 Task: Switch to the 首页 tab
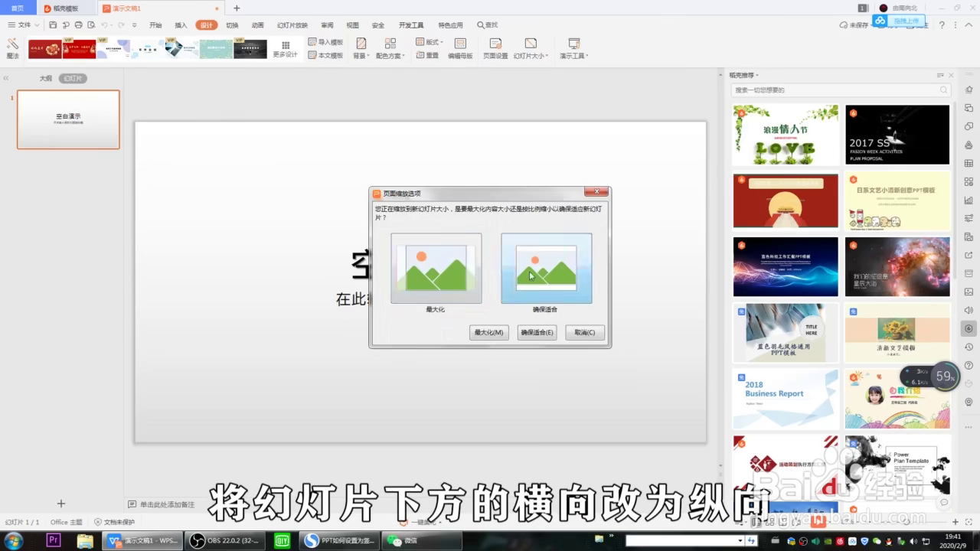pyautogui.click(x=17, y=8)
